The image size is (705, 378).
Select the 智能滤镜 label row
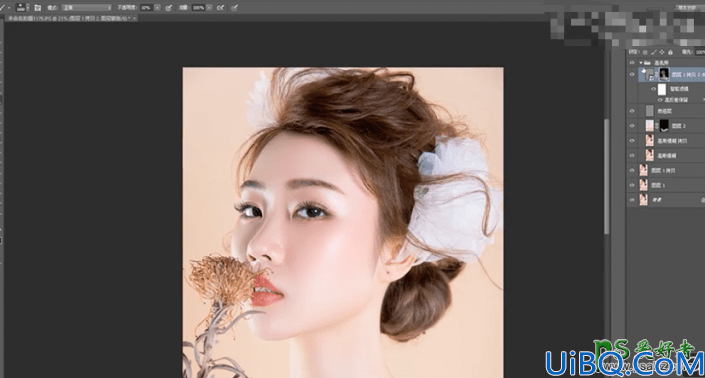(679, 89)
